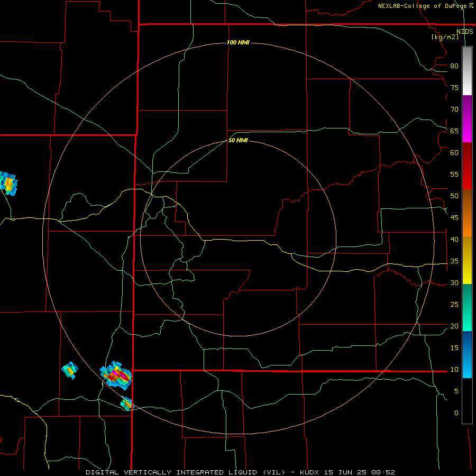
Task: Click the 50 NMI range ring label
Action: pyautogui.click(x=238, y=140)
